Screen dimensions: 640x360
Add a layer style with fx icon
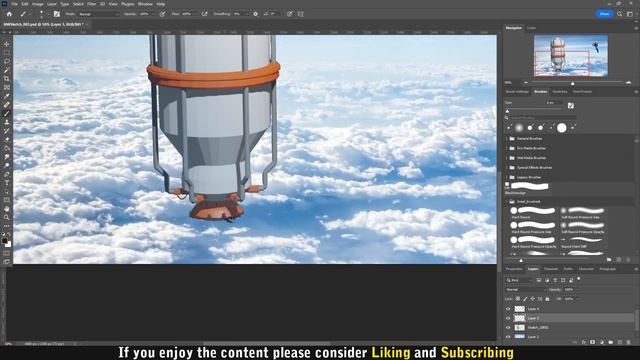click(584, 342)
